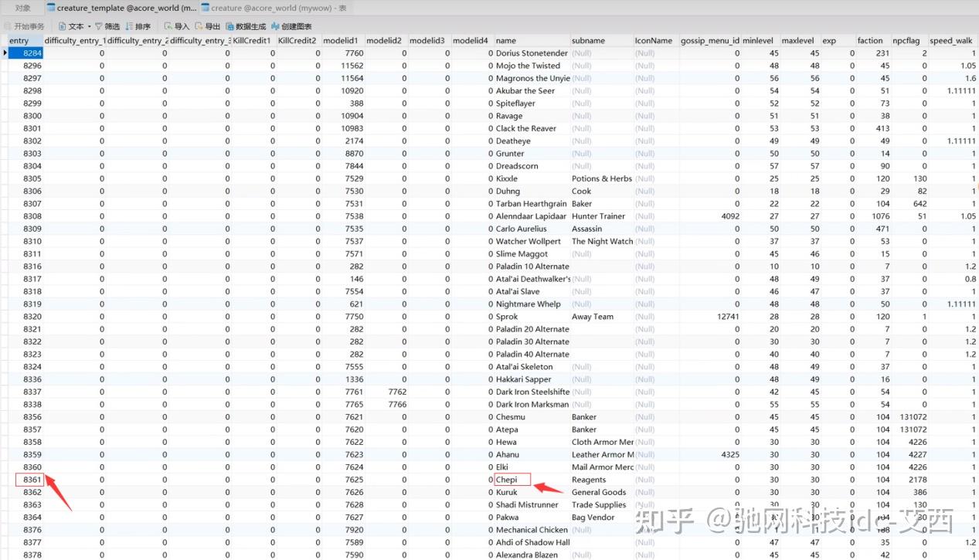Click the name cell Shadi Mistrunner
Screen dimensions: 979x560
[x=527, y=504]
